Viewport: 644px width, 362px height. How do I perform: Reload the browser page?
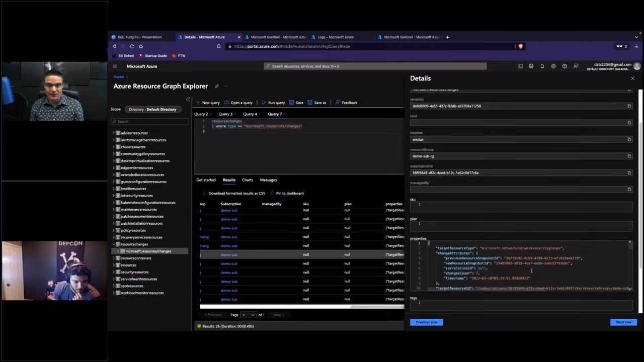132,46
